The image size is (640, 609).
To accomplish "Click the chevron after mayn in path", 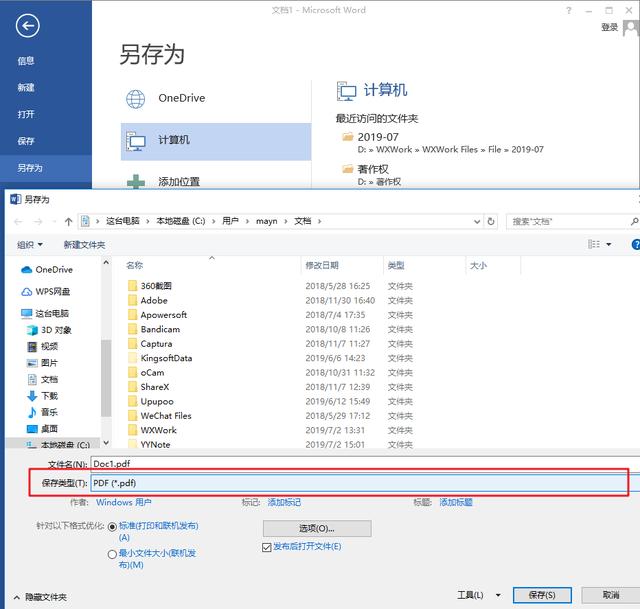I will pos(286,221).
